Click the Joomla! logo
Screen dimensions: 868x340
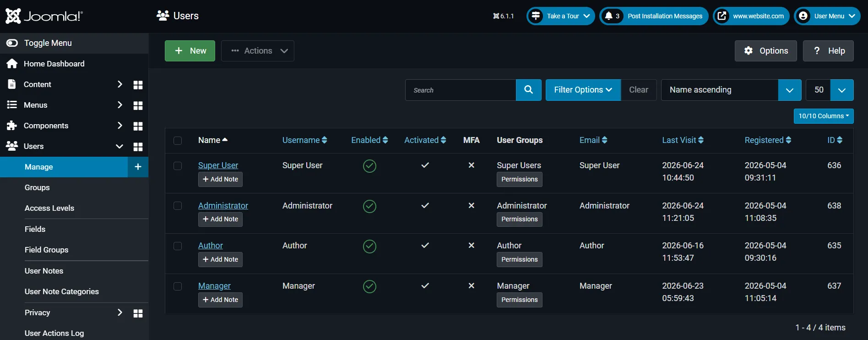coord(44,16)
